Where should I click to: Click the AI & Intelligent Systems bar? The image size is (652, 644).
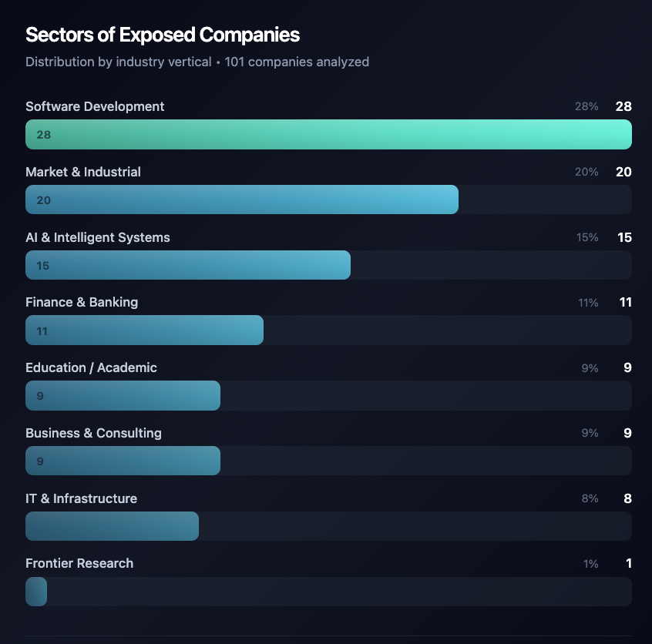(x=188, y=265)
